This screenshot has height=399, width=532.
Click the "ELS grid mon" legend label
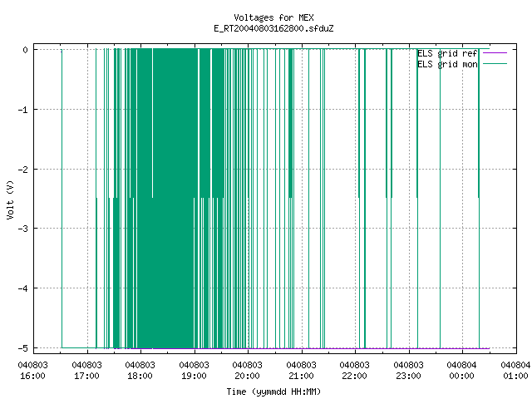pos(447,64)
